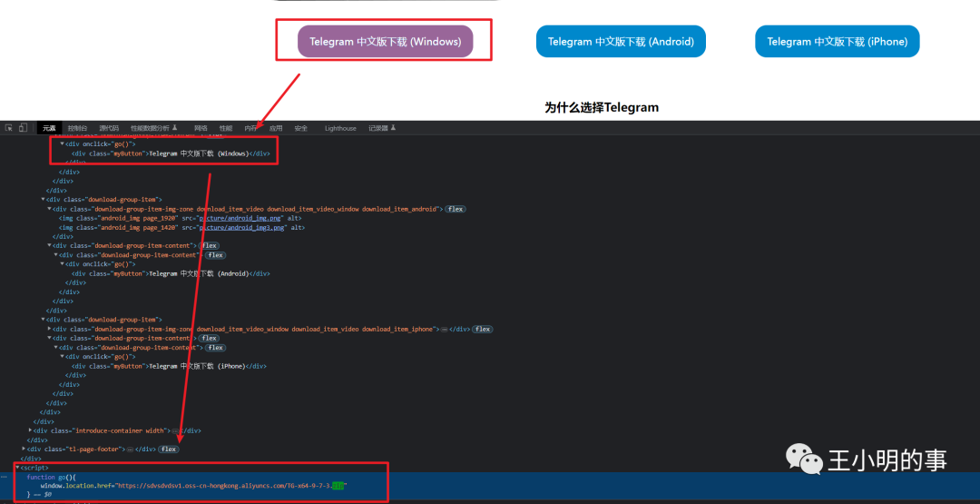Screen dimensions: 980x504
Task: Select the myButton div with (Android) text
Action: (171, 273)
